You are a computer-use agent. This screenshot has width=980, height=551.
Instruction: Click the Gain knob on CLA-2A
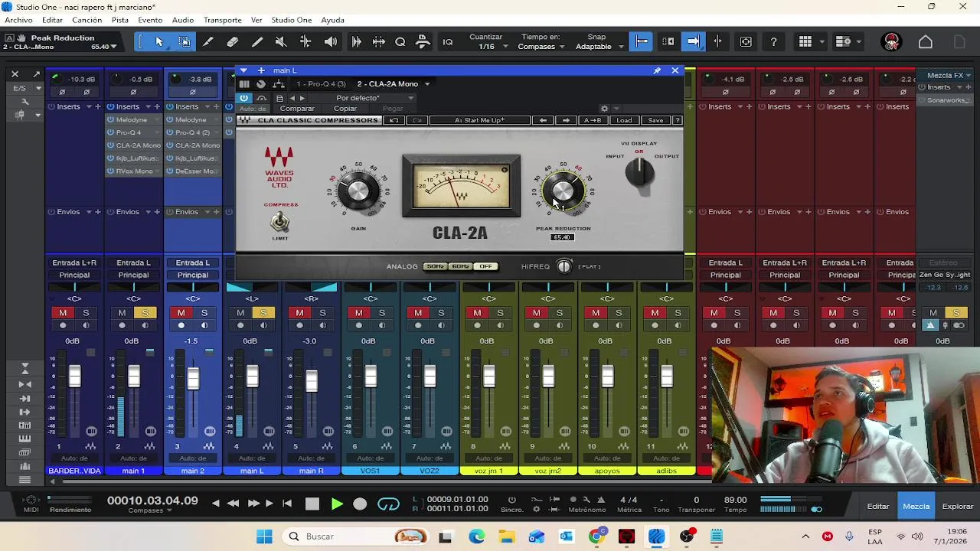358,191
